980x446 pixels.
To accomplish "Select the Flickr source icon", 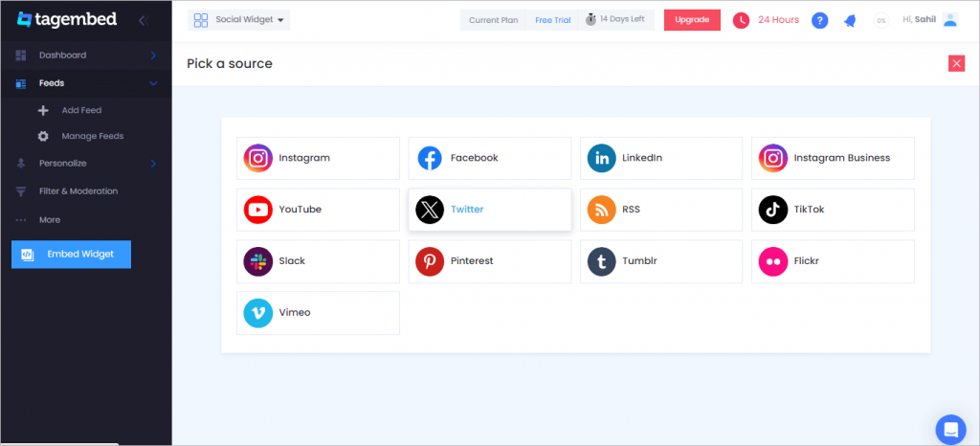I will 773,261.
